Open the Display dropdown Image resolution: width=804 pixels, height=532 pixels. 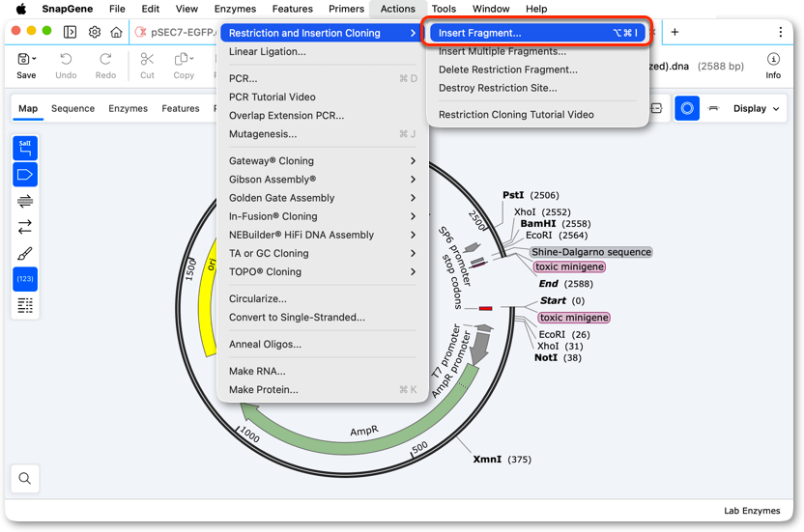[757, 108]
